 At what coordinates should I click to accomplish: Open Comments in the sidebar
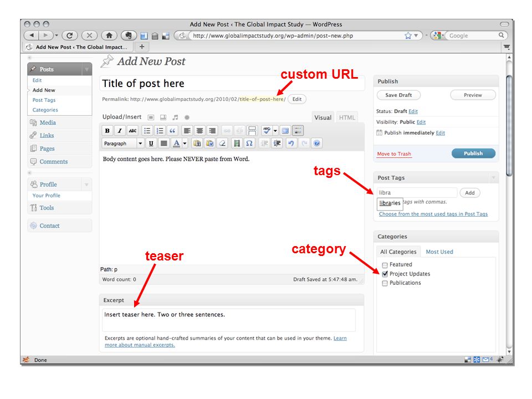point(54,161)
